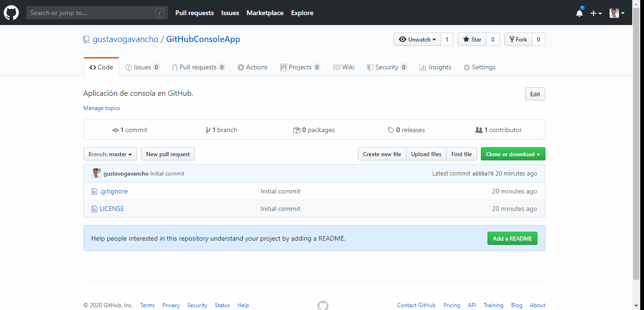Image resolution: width=644 pixels, height=310 pixels.
Task: Click the LICENSE file icon
Action: coord(94,209)
